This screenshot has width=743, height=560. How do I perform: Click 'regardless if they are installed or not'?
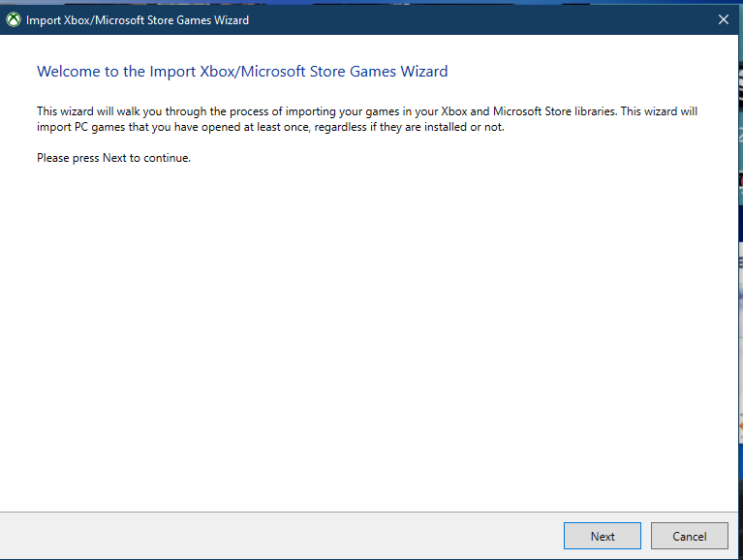click(409, 127)
